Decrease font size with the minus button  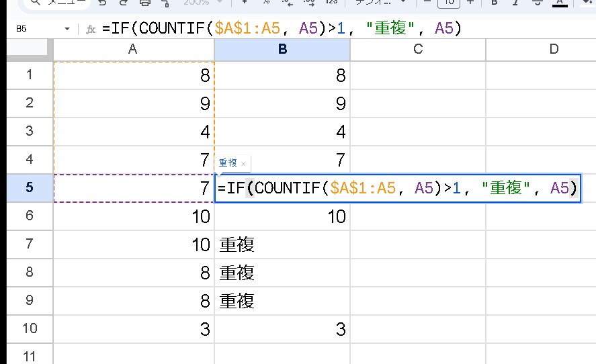426,3
